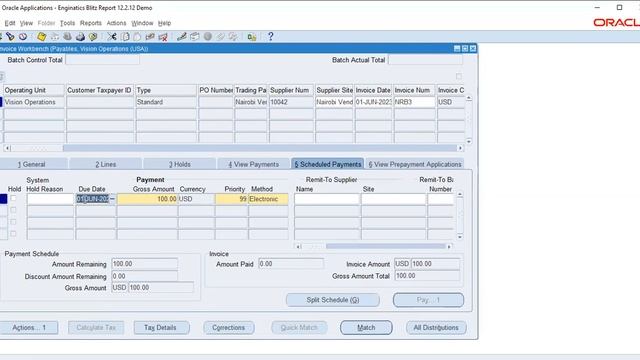Image resolution: width=640 pixels, height=360 pixels.
Task: Click the scheduled payments scroll down arrow
Action: click(460, 237)
